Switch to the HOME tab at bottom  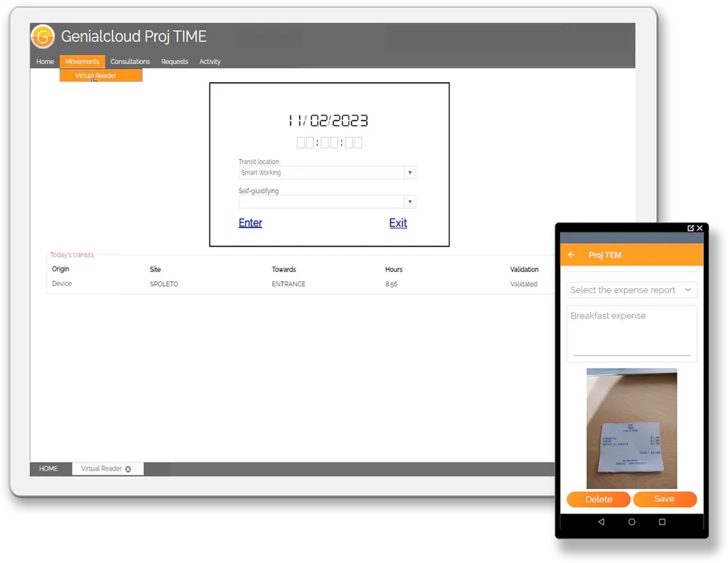pyautogui.click(x=49, y=469)
